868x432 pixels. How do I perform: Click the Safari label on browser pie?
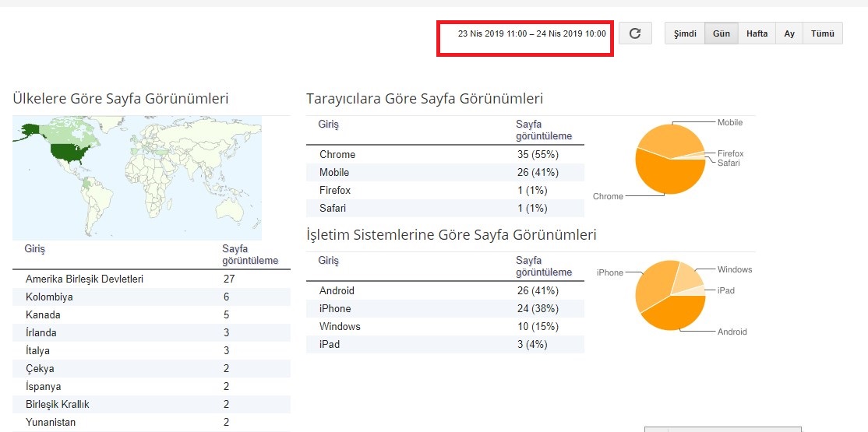coord(729,163)
